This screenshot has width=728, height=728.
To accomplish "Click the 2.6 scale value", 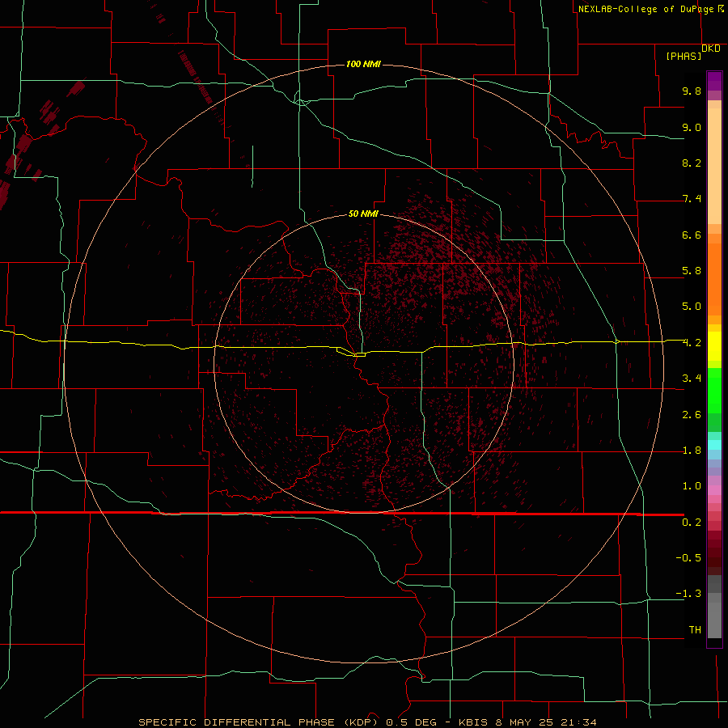I will point(692,415).
